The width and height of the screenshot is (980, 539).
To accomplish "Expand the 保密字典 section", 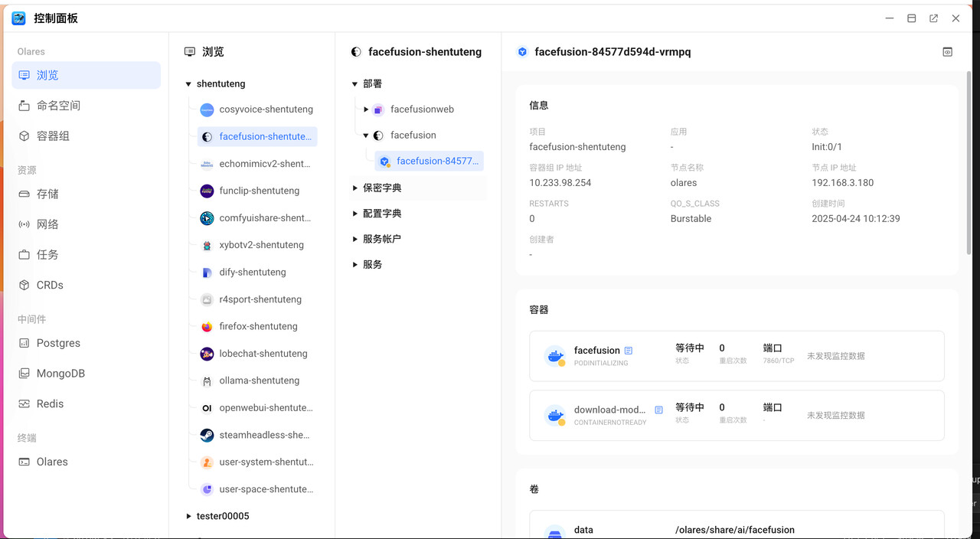I will pyautogui.click(x=355, y=188).
